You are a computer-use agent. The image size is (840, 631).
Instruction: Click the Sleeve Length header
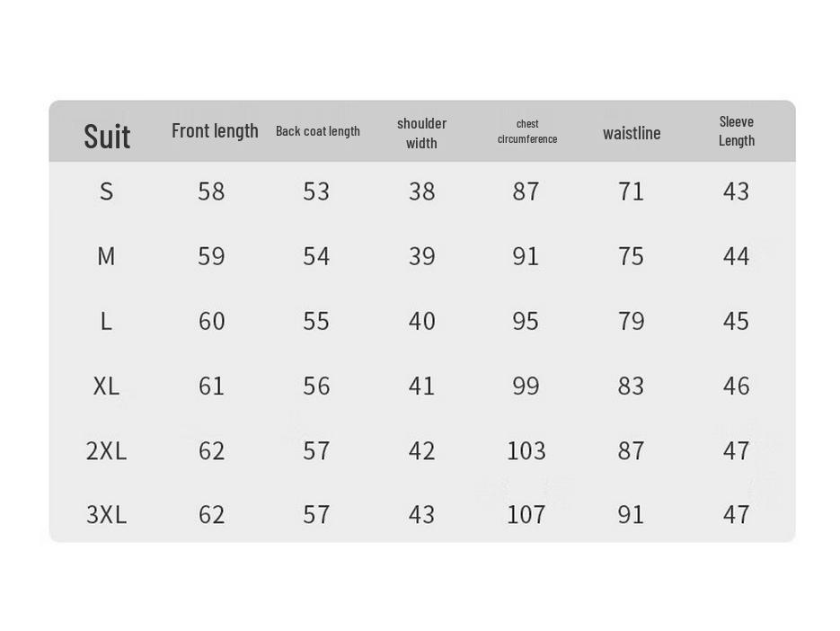(737, 131)
